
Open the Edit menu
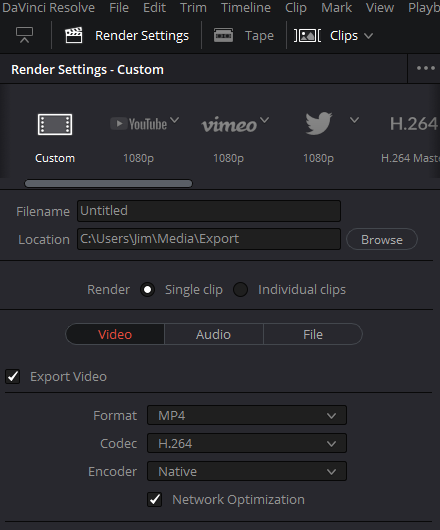tap(154, 7)
